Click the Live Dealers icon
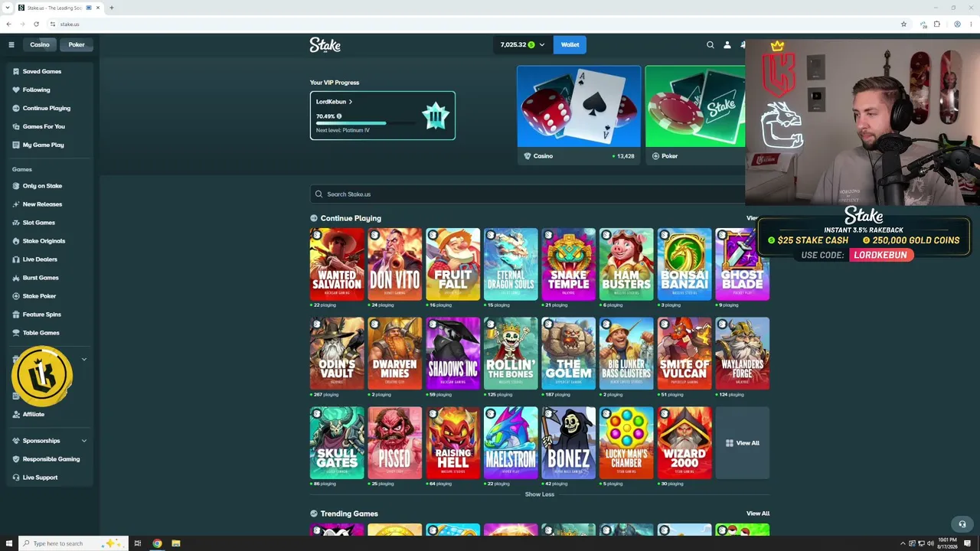980x551 pixels. click(16, 259)
